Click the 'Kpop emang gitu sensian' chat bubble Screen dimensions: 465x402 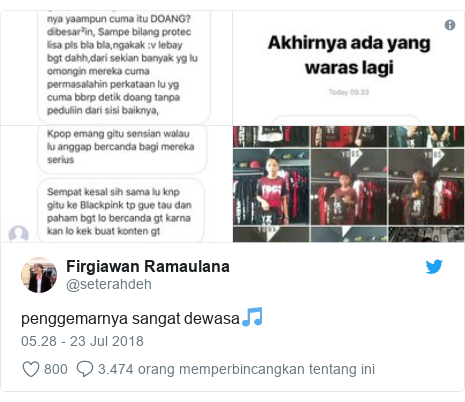tap(122, 149)
